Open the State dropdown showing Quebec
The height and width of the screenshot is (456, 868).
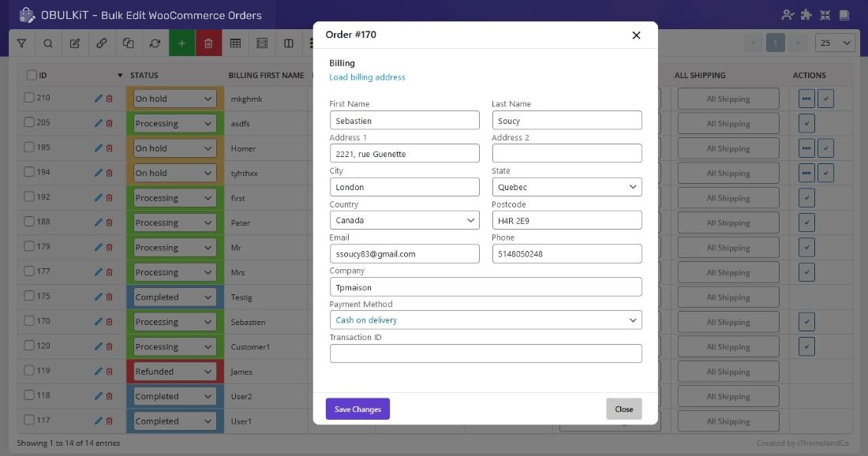(x=567, y=187)
